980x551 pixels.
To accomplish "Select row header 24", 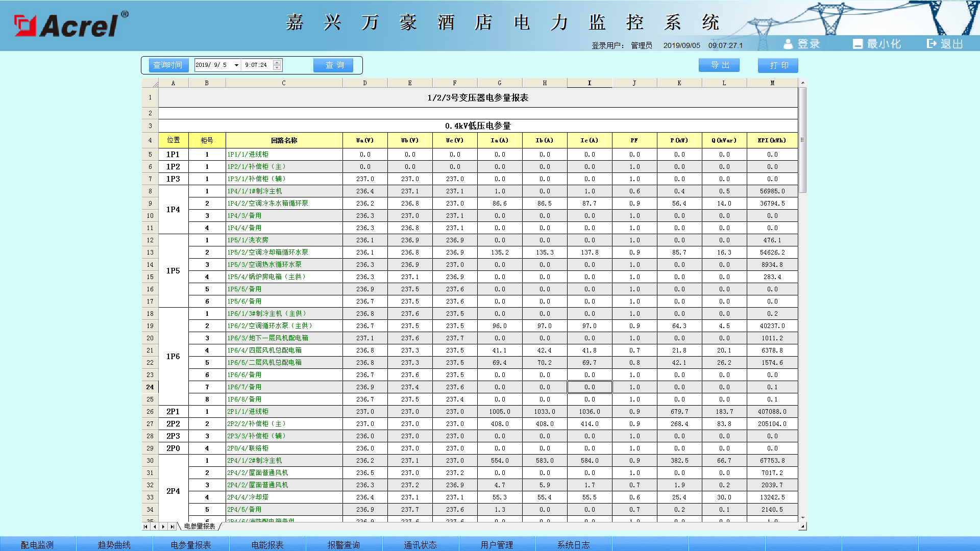I will (x=150, y=387).
